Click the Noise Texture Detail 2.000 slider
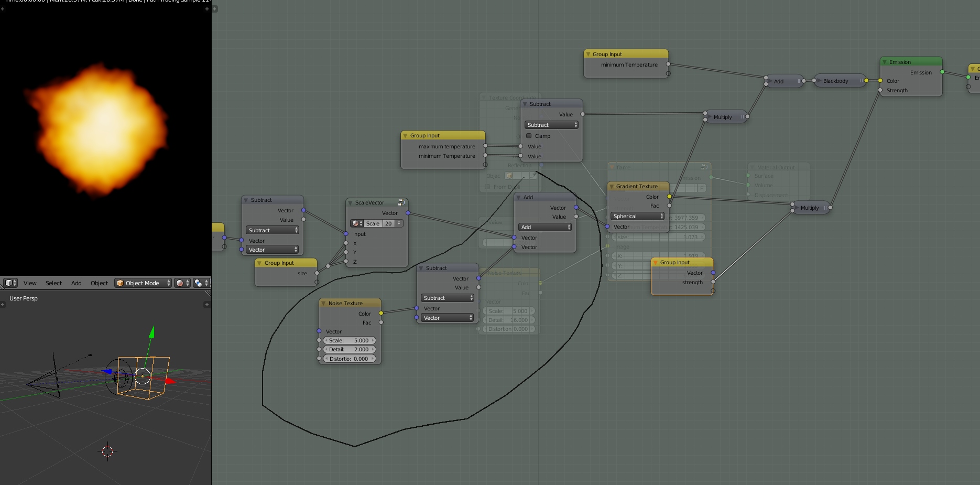Screen dimensions: 980x485 (x=350, y=349)
